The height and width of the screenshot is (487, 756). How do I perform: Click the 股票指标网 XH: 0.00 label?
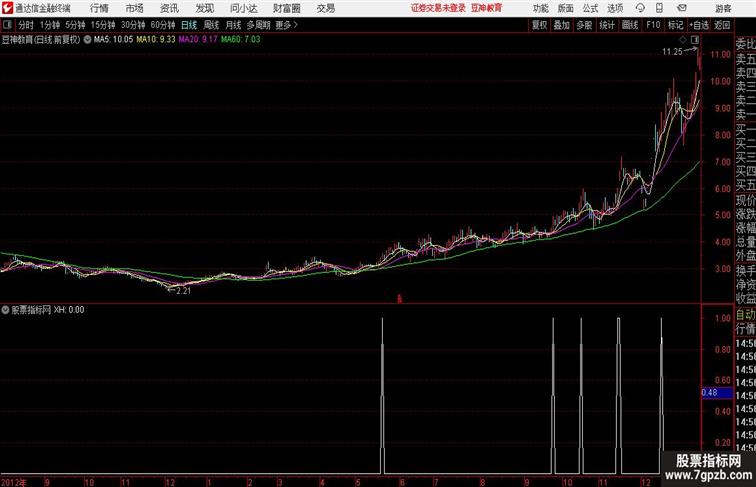(x=48, y=310)
